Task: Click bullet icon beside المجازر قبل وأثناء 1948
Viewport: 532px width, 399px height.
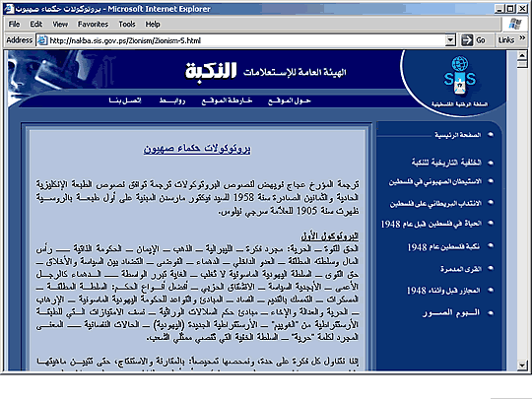Action: click(491, 290)
